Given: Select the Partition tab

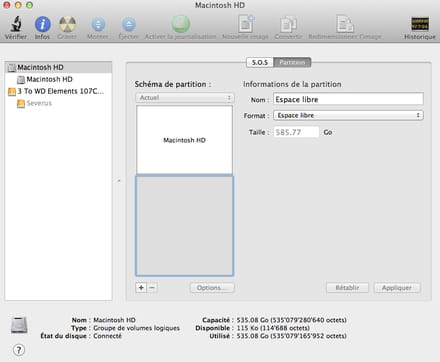Looking at the screenshot, I should pyautogui.click(x=292, y=62).
